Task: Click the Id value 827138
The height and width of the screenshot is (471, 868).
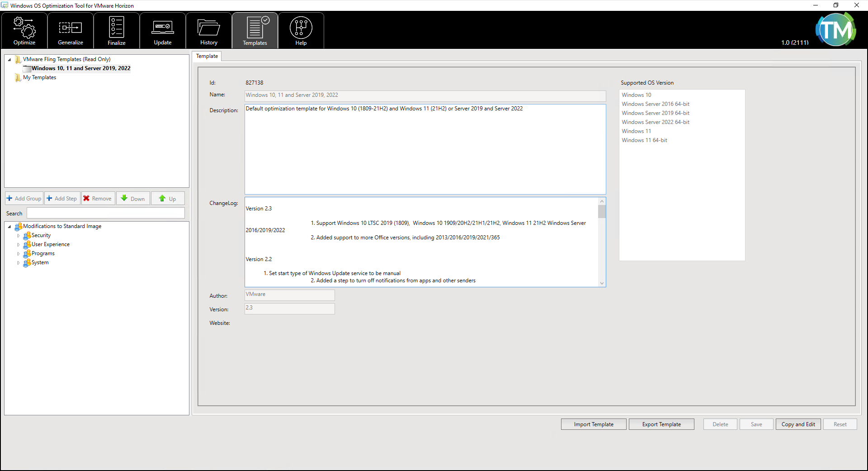Action: [x=255, y=83]
